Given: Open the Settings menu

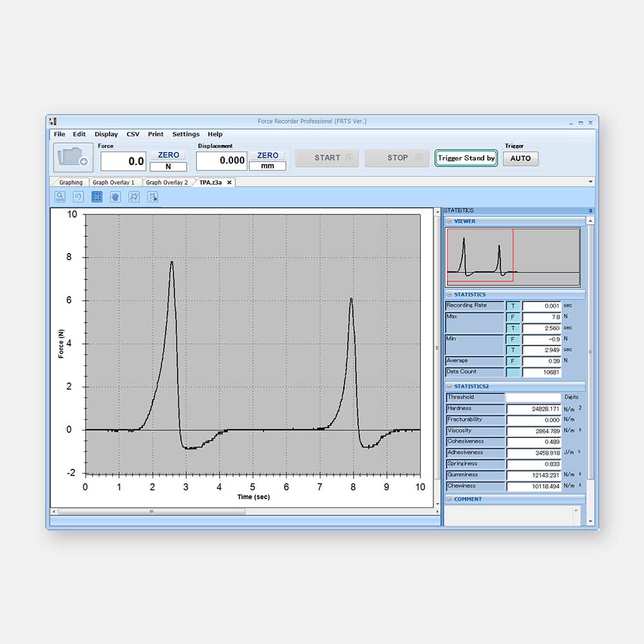Looking at the screenshot, I should pyautogui.click(x=185, y=135).
